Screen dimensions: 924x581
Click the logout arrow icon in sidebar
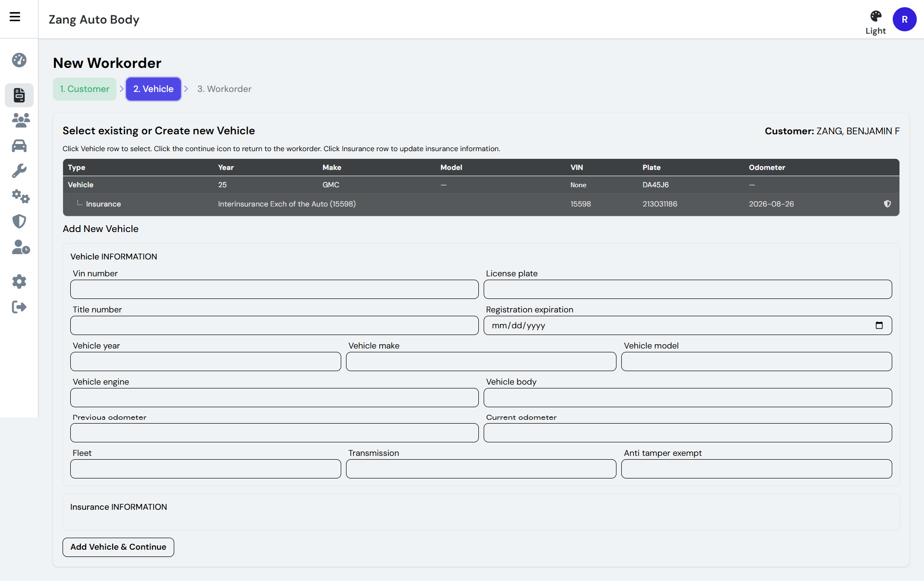[x=19, y=307]
